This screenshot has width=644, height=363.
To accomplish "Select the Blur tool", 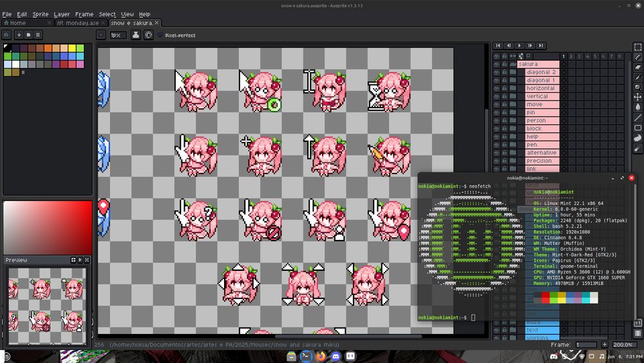I will click(x=638, y=148).
